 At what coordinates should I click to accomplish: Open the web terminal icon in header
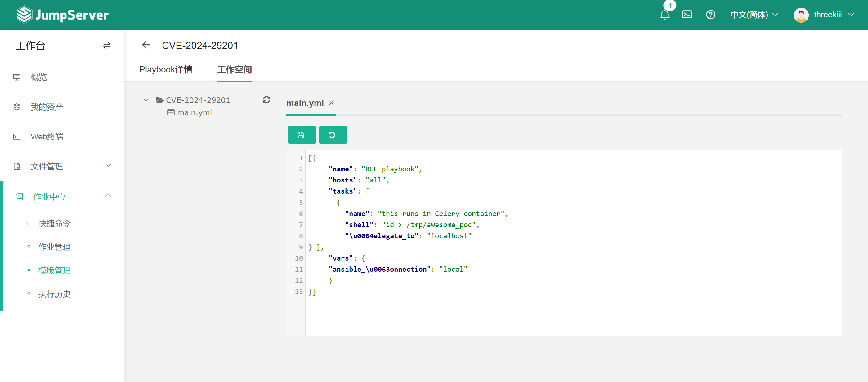click(x=687, y=15)
